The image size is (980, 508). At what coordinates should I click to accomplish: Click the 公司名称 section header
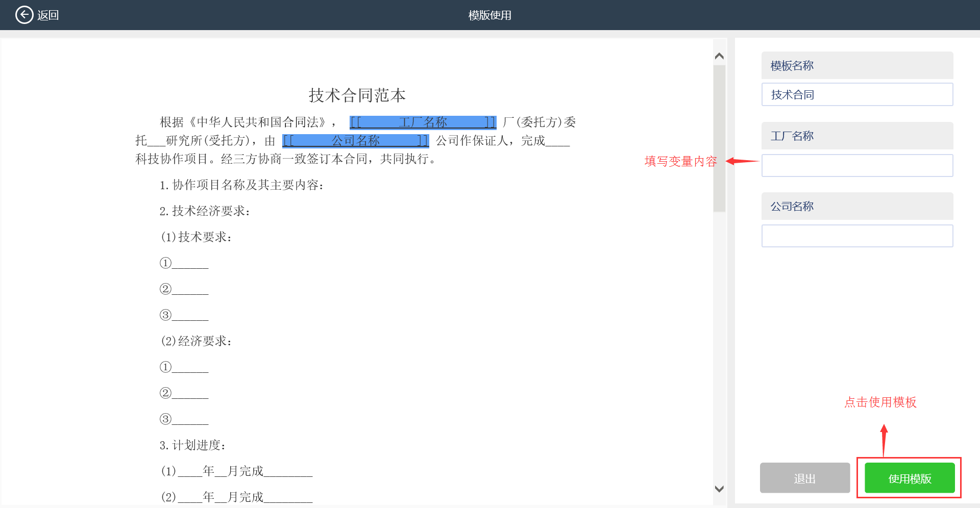click(856, 207)
